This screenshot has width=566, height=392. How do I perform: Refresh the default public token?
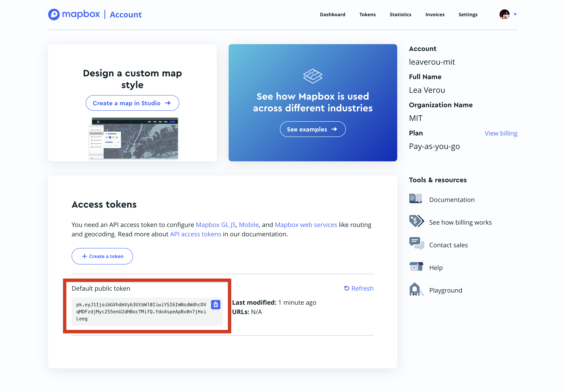click(x=359, y=288)
